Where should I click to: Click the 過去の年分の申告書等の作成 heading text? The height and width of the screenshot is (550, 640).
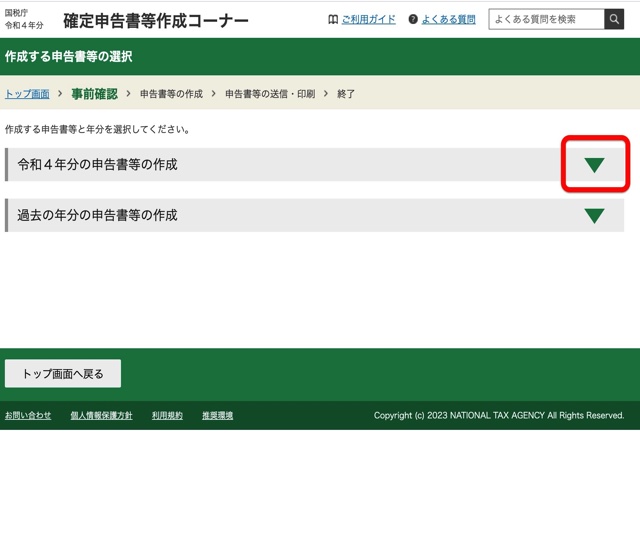(x=97, y=215)
